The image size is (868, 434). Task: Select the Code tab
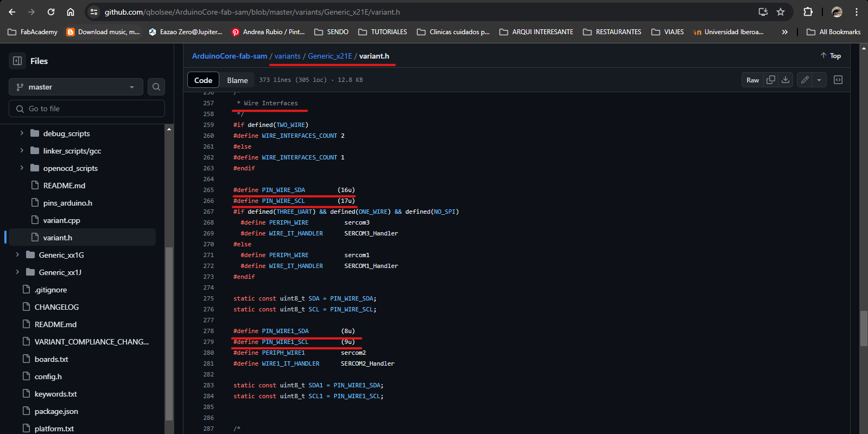203,80
